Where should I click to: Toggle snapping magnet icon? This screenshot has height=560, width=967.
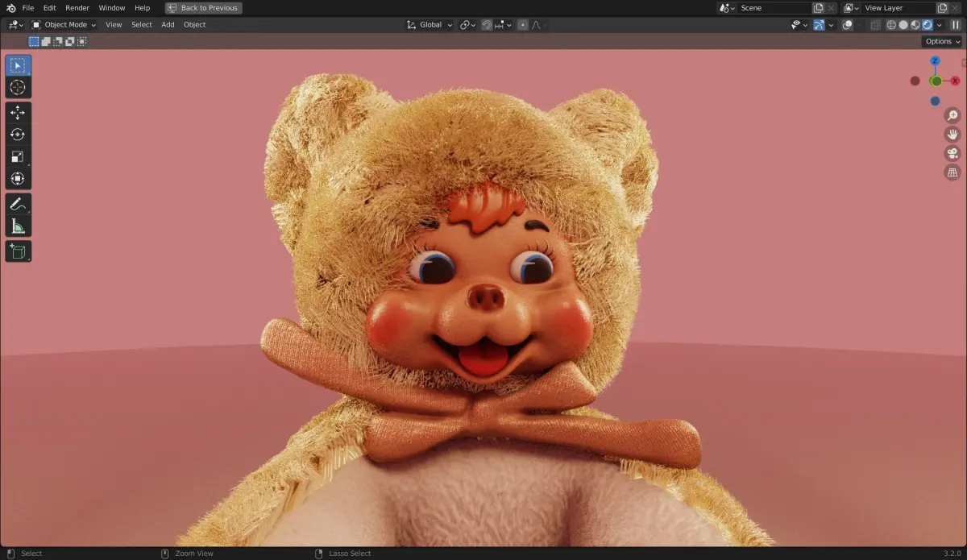pyautogui.click(x=487, y=25)
